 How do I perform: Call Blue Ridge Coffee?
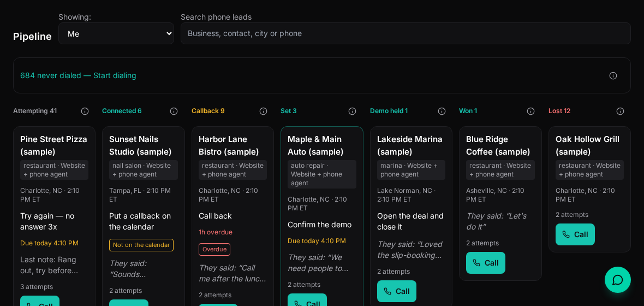[486, 263]
